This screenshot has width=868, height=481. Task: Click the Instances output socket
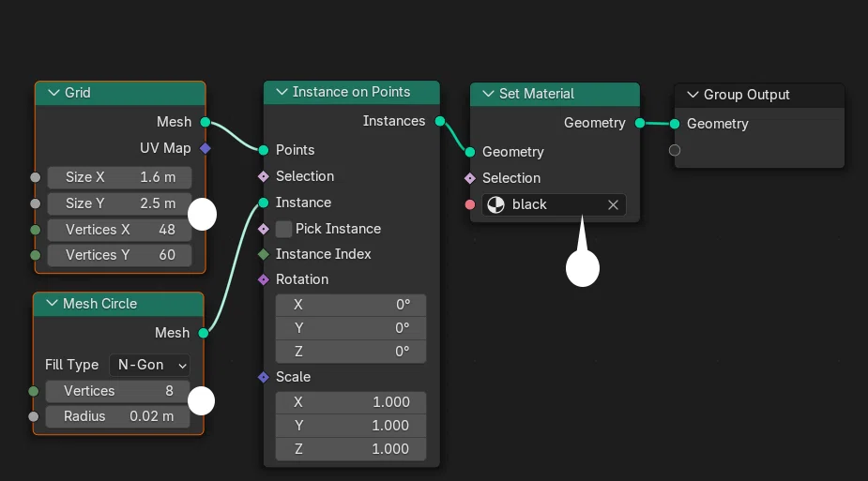440,121
